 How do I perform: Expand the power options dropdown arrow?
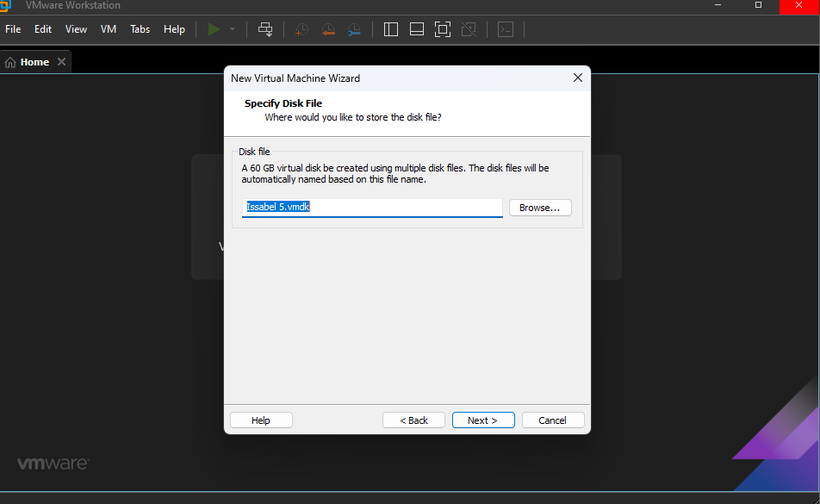coord(233,29)
